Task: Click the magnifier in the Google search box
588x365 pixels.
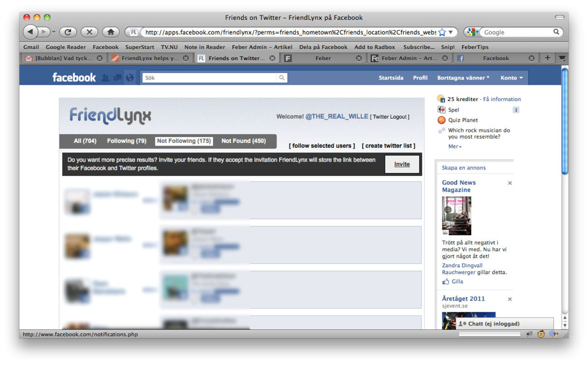Action: (556, 32)
